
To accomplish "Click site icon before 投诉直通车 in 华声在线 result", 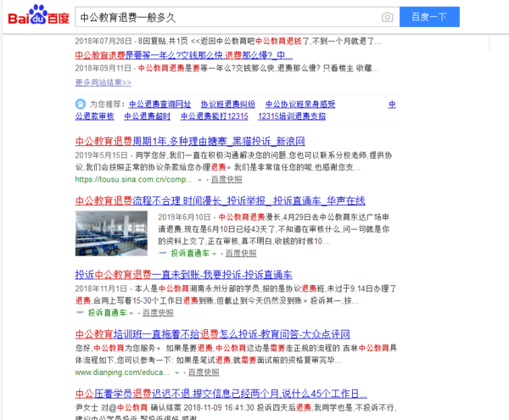I will (163, 253).
